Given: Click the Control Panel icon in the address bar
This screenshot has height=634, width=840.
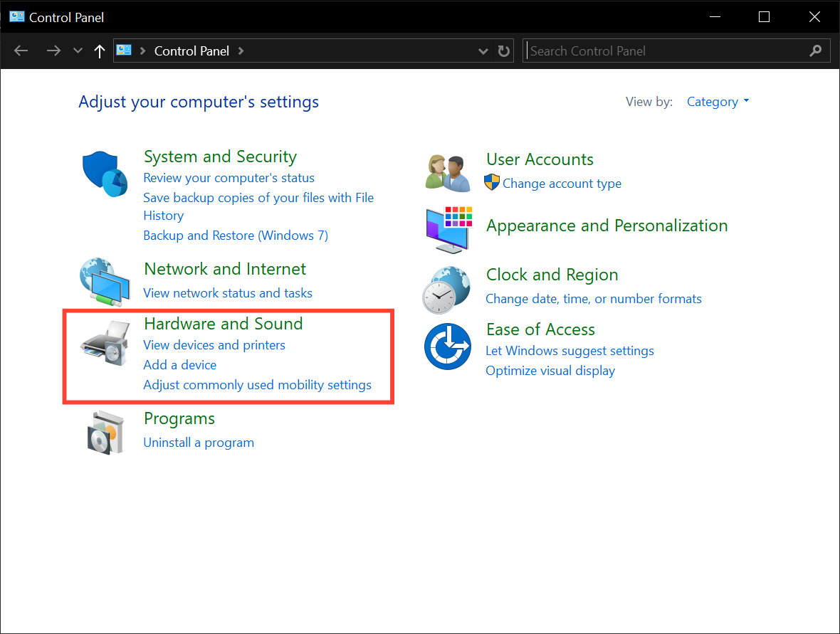Looking at the screenshot, I should pos(124,51).
